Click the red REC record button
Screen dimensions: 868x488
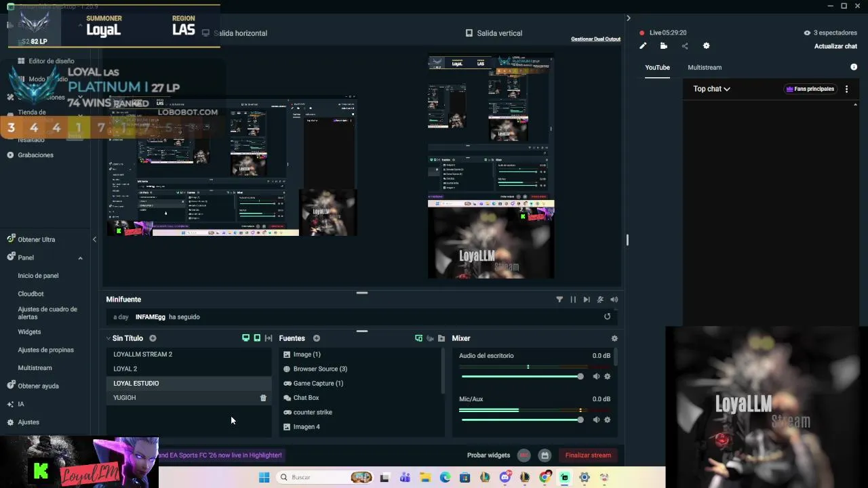click(x=524, y=455)
